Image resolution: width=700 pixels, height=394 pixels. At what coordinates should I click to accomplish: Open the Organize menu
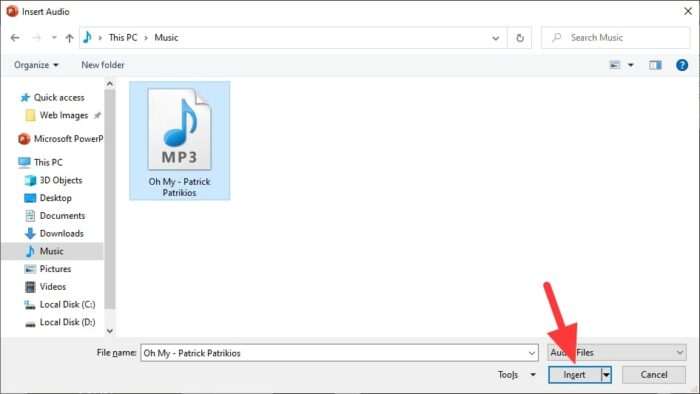pos(36,65)
